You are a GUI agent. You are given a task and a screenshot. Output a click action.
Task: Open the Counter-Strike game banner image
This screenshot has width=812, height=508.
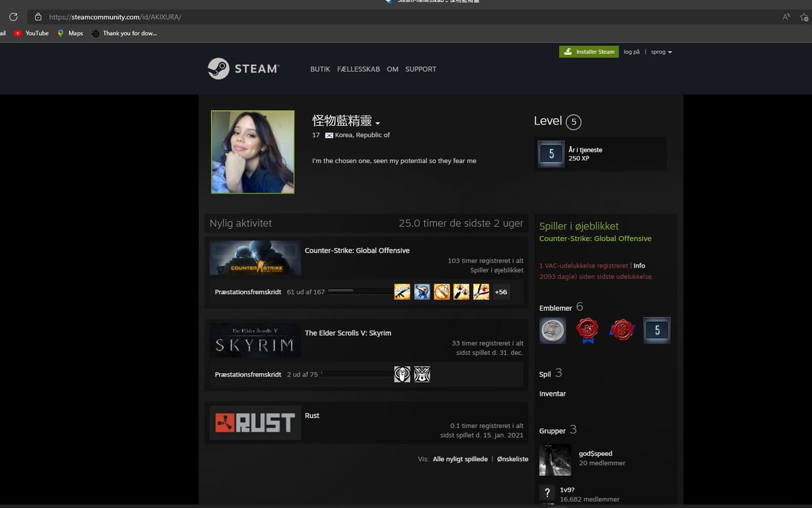tap(255, 258)
